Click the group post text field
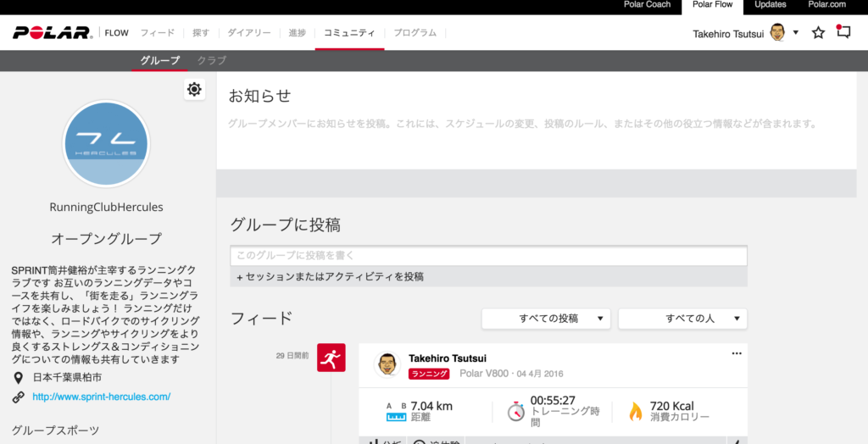 tap(488, 255)
